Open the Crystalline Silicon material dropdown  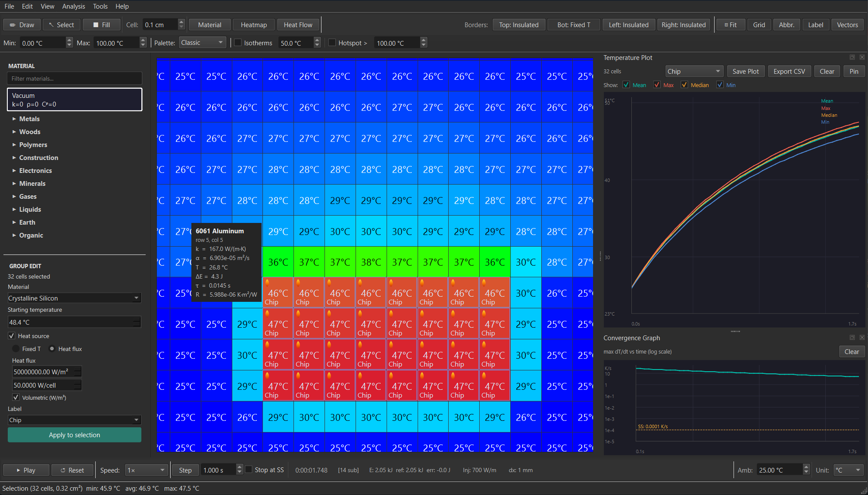pyautogui.click(x=74, y=298)
